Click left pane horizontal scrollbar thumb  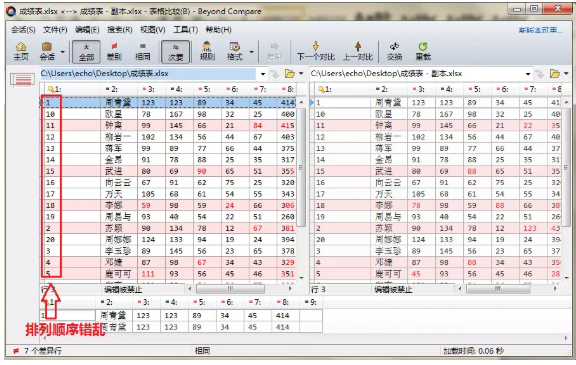tap(231, 289)
